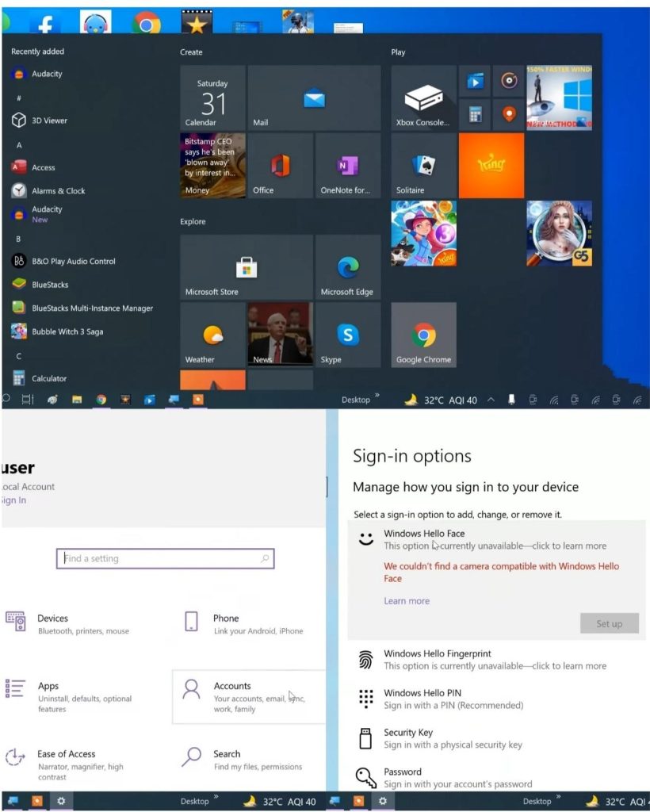This screenshot has width=650, height=812.
Task: Open the Accounts settings category
Action: [x=249, y=696]
